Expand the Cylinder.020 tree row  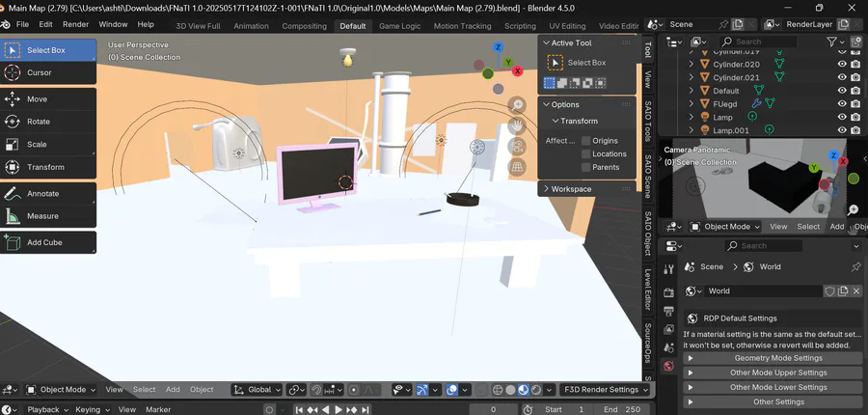(x=692, y=65)
